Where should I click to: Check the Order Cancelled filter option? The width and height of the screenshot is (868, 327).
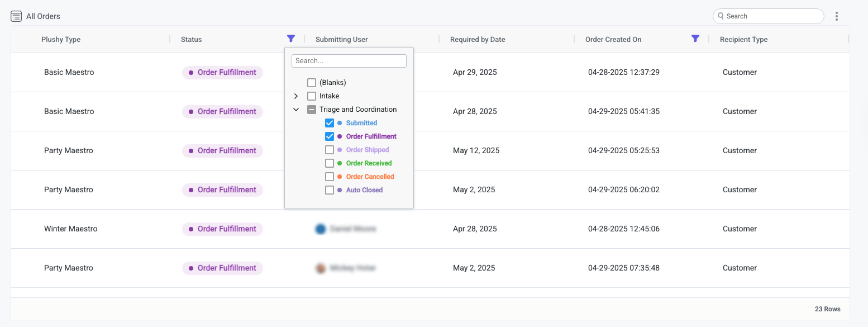coord(330,177)
